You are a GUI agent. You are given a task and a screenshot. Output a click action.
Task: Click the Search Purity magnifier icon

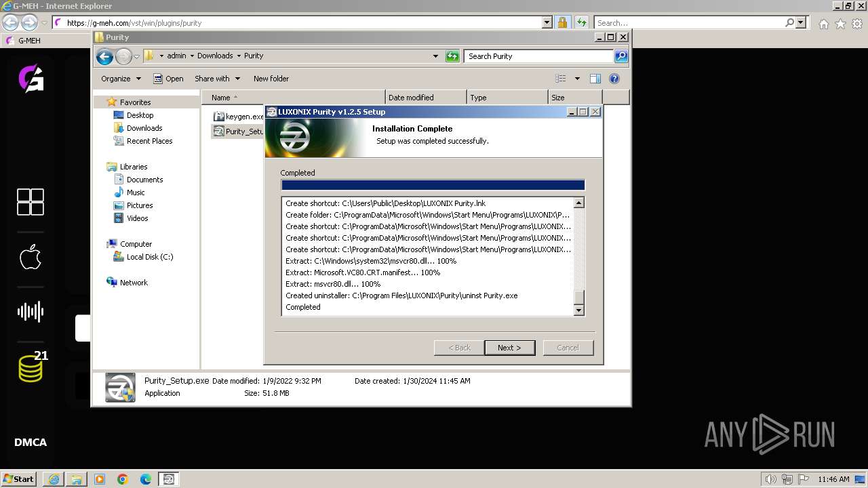pyautogui.click(x=621, y=56)
